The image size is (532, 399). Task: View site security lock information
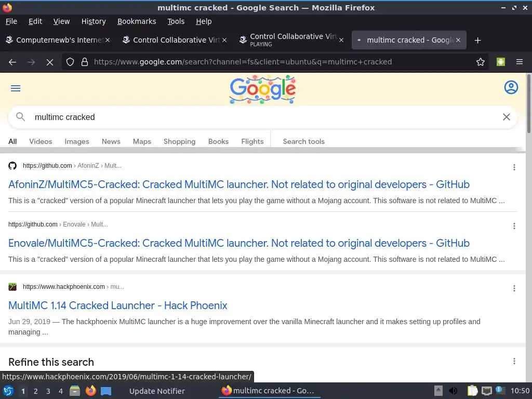click(85, 62)
